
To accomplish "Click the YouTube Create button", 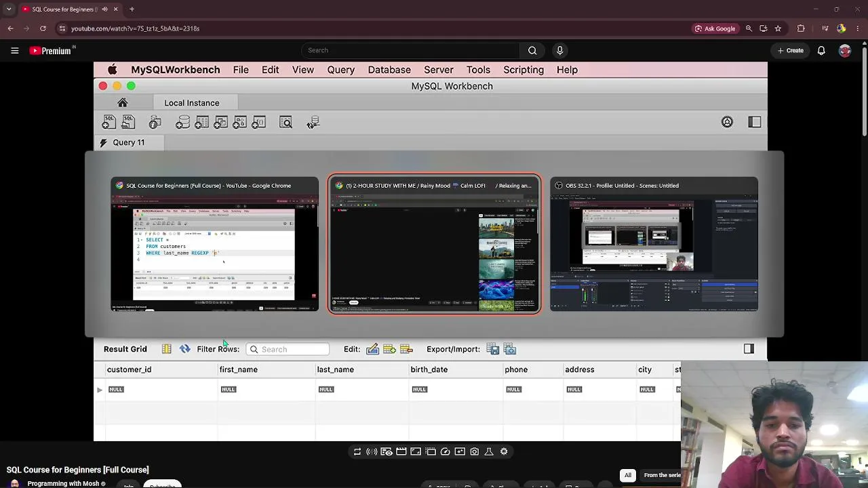I will coord(791,50).
